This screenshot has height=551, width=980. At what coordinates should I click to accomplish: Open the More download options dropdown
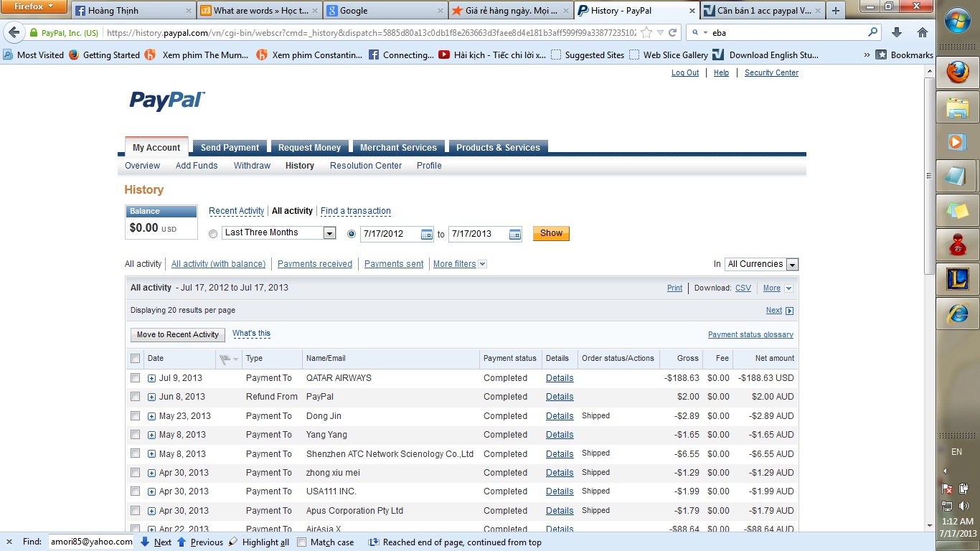778,288
